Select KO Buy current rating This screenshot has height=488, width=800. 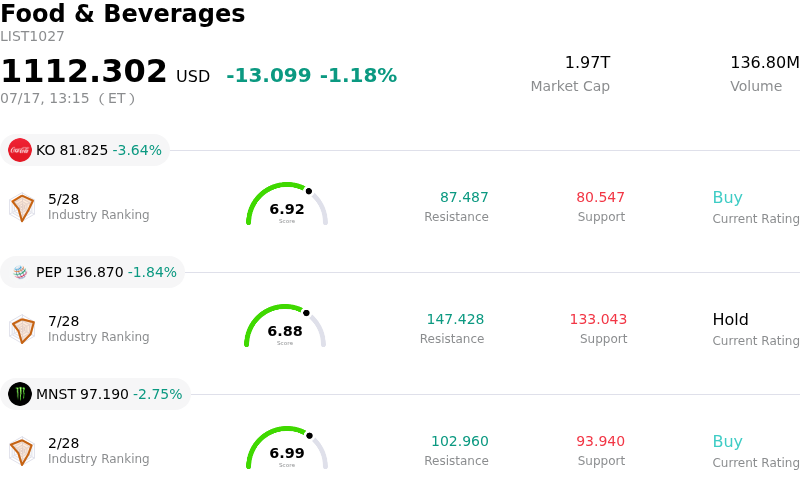(x=728, y=197)
